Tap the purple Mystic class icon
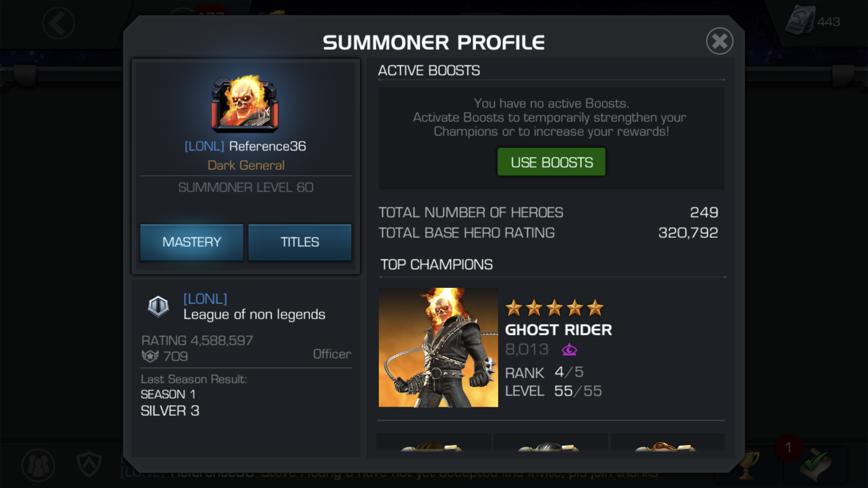The height and width of the screenshot is (488, 868). pos(569,349)
